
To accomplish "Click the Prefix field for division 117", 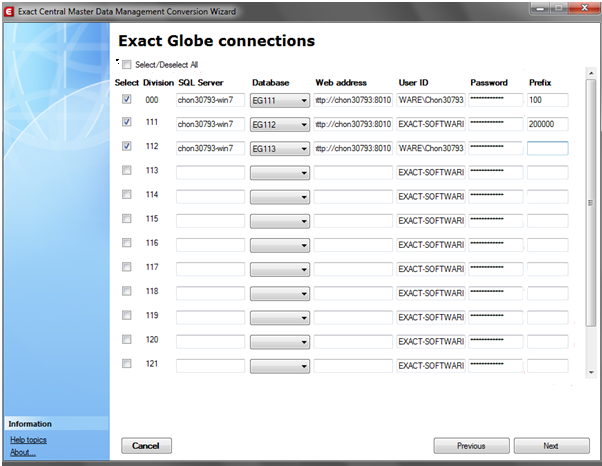I will 547,269.
